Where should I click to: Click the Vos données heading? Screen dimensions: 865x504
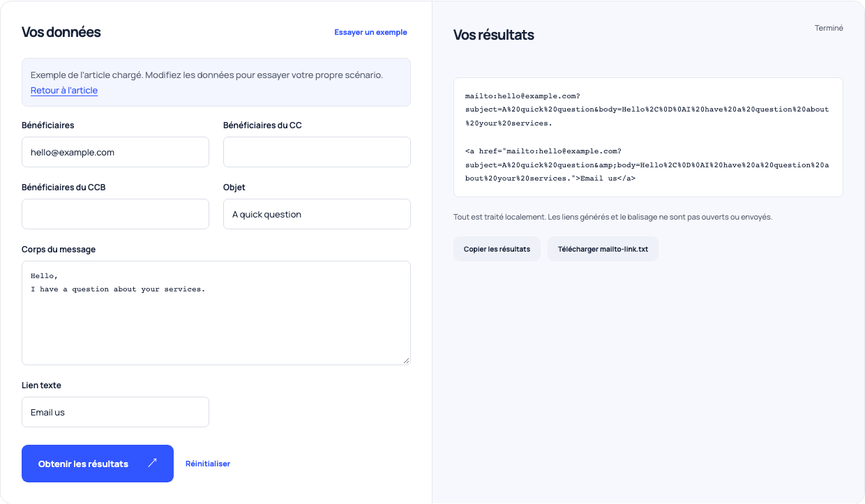click(x=61, y=32)
